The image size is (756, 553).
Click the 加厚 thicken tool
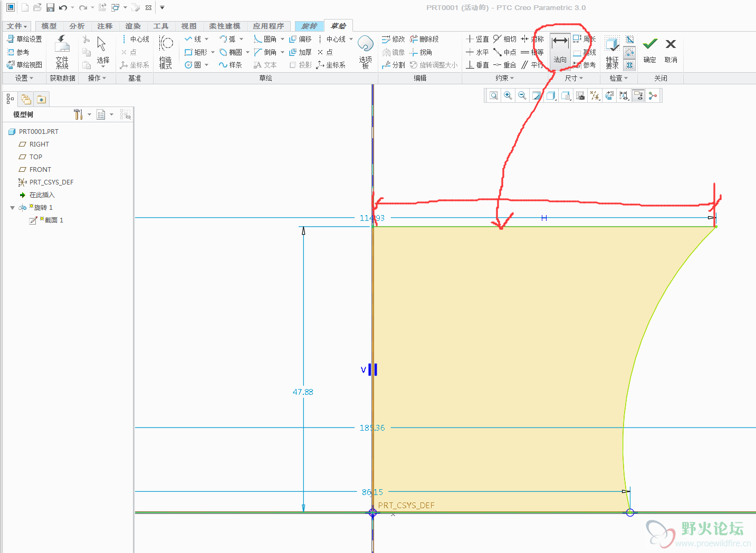(x=301, y=52)
